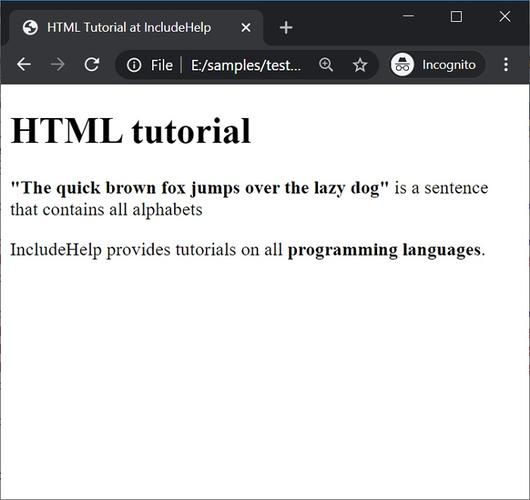The image size is (530, 500).
Task: Click the E:/samples/test address field
Action: click(x=246, y=65)
